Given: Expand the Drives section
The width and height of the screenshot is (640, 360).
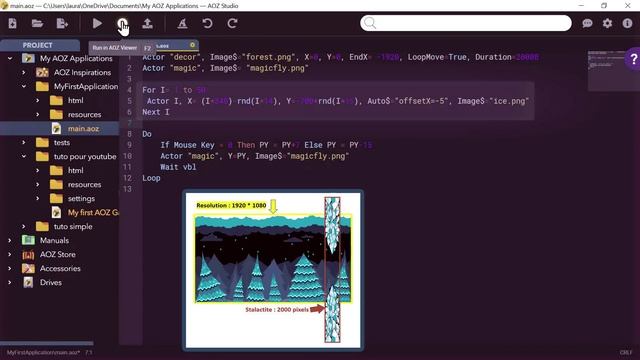Looking at the screenshot, I should pos(10,282).
